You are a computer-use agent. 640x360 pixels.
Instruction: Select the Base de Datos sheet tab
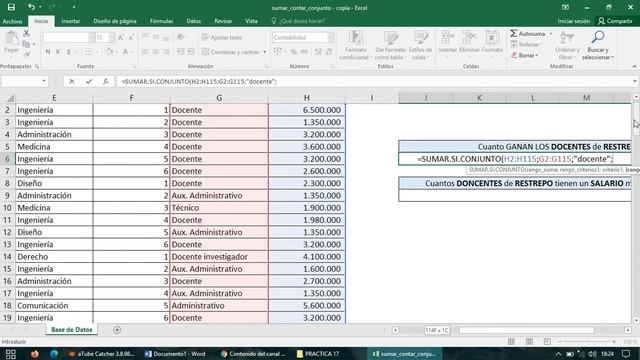click(x=72, y=330)
